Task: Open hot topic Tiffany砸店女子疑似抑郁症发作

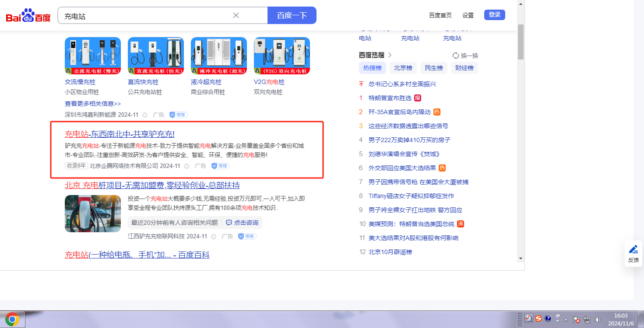Action: (411, 196)
